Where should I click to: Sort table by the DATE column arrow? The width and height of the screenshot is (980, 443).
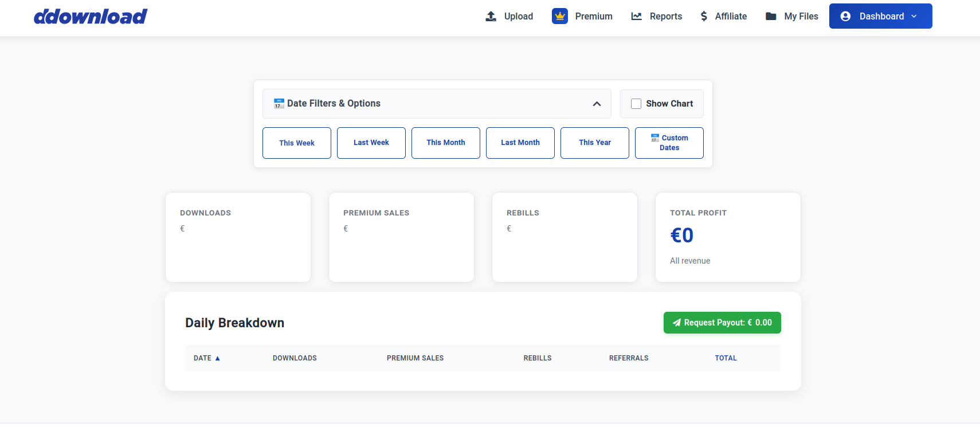218,358
